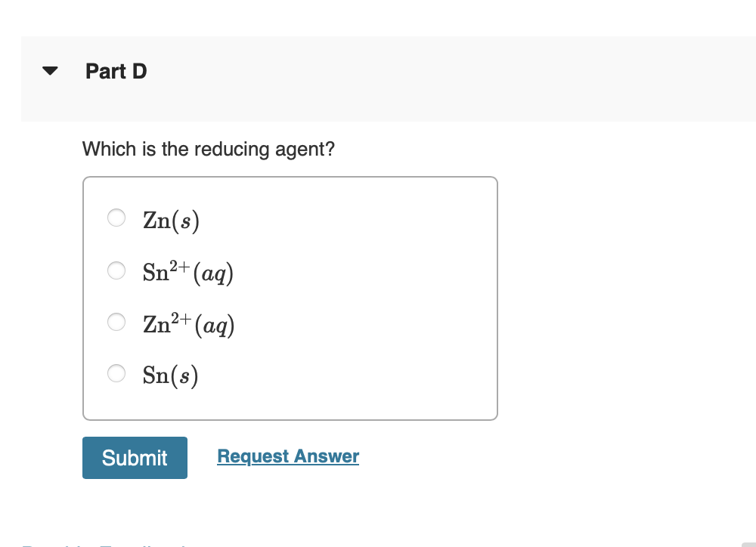Click the question text about reducing agent
The width and height of the screenshot is (756, 547).
[x=209, y=150]
